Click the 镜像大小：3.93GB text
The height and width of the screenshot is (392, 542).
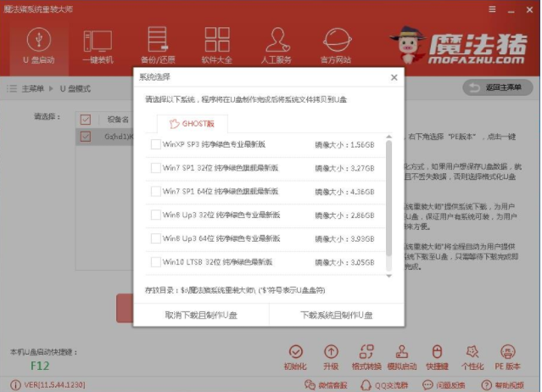(x=344, y=239)
